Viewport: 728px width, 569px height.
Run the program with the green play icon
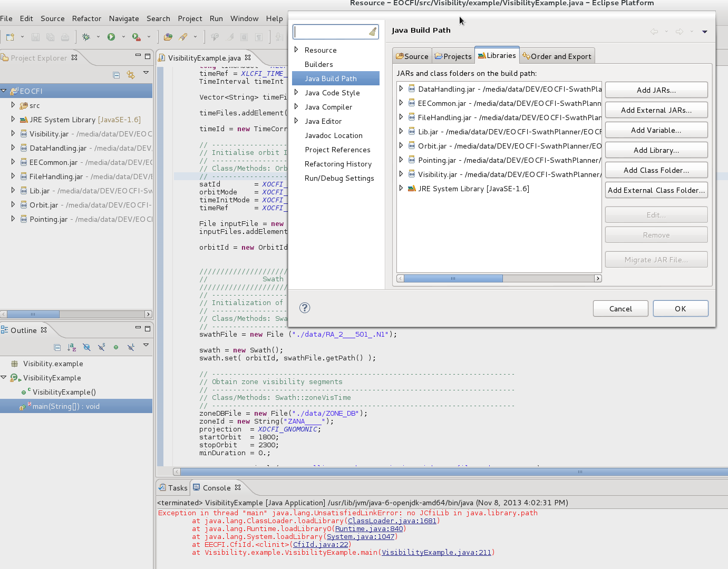(x=111, y=37)
